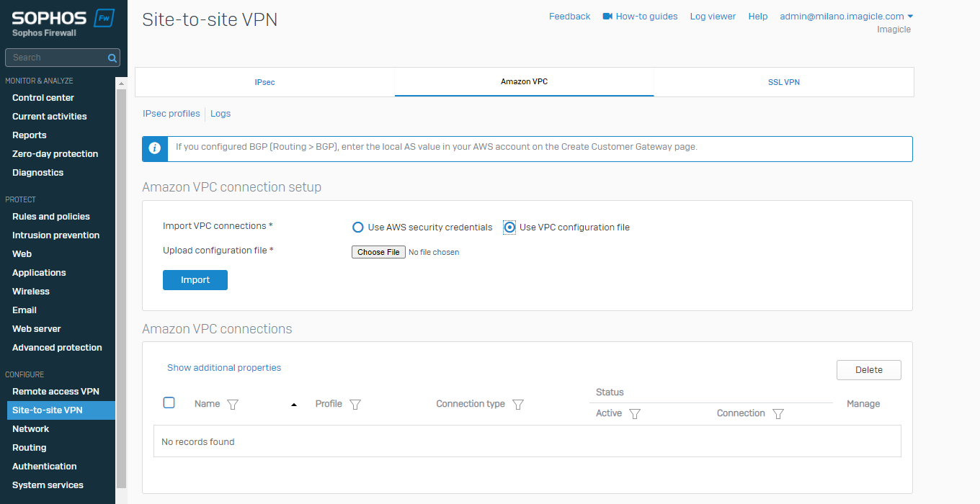Open the Connection status filter icon
Image resolution: width=980 pixels, height=504 pixels.
(778, 414)
